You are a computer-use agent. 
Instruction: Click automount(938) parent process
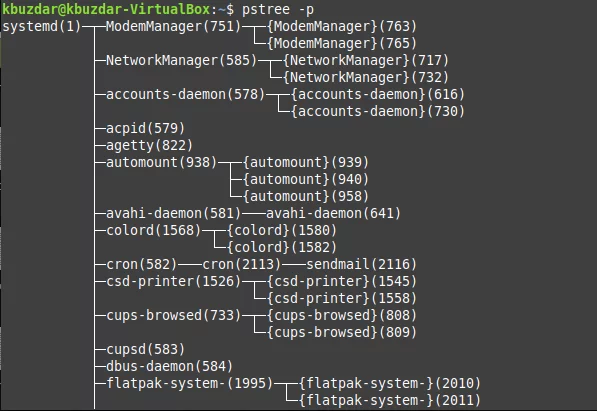click(x=161, y=163)
